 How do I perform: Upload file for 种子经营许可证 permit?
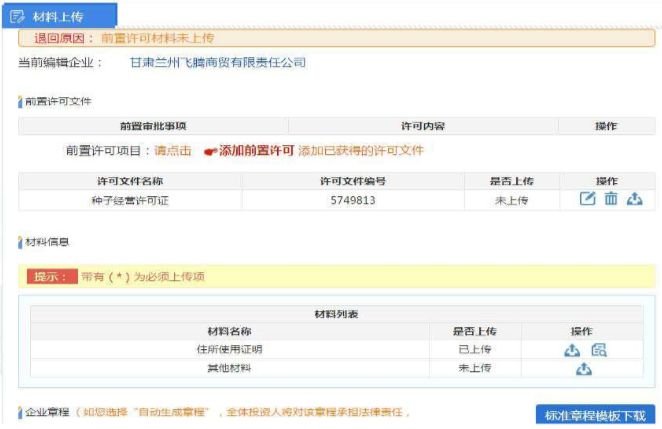tap(634, 199)
